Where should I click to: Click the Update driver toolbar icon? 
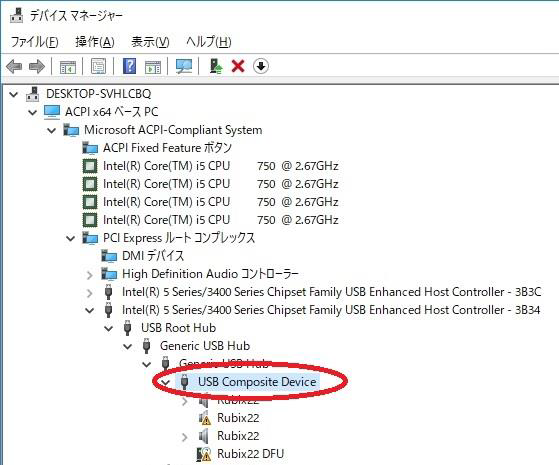tap(215, 66)
